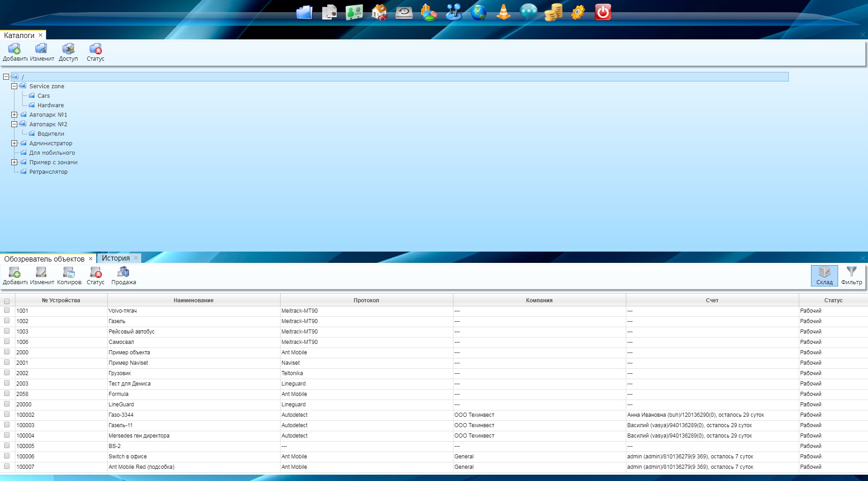Click the Продажа icon in object toolbar
Screen dimensions: 868x481
pos(124,276)
